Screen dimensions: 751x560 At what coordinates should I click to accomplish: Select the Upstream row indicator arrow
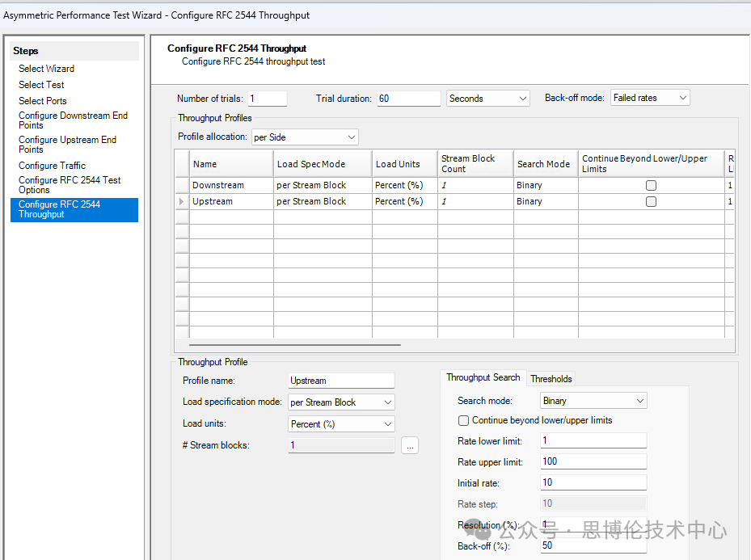[182, 201]
